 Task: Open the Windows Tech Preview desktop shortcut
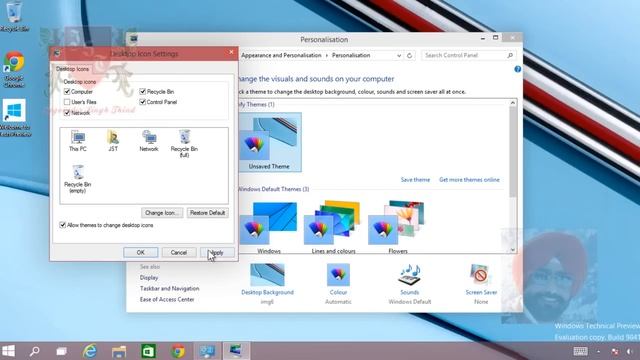(x=15, y=118)
